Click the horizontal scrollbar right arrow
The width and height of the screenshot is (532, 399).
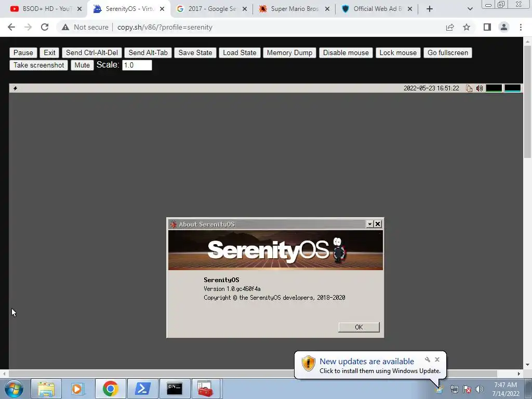click(x=518, y=374)
